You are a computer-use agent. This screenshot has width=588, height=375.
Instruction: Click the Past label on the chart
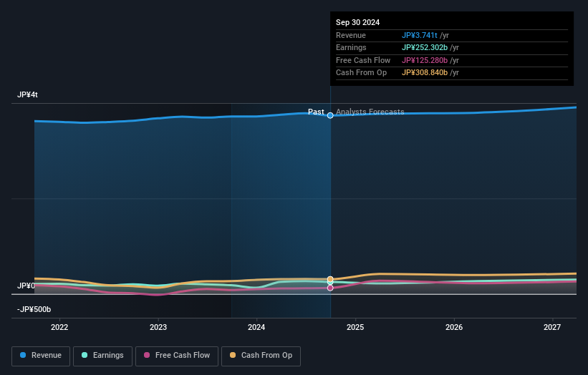click(316, 112)
